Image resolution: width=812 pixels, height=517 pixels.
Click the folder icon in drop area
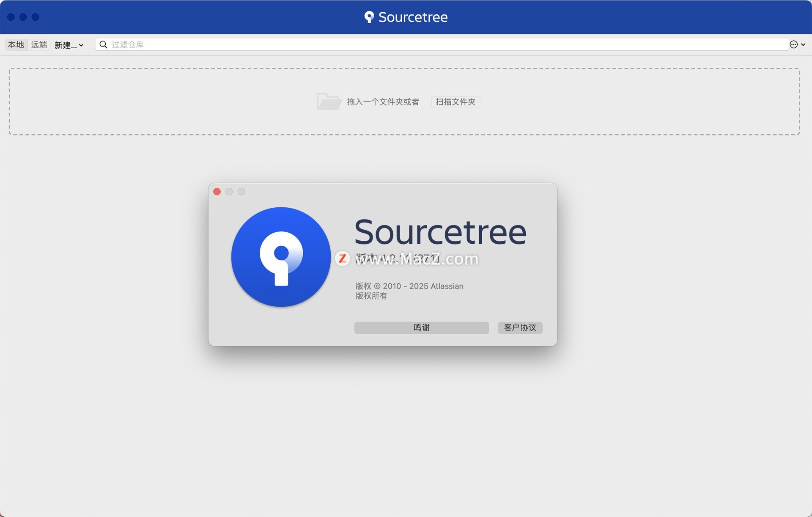[x=329, y=102]
